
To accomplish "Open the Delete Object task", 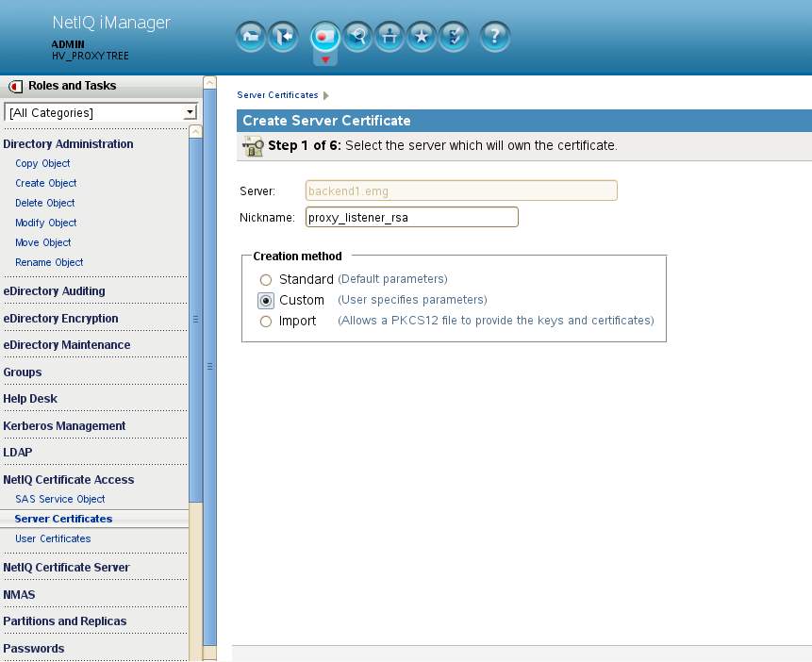I will [x=44, y=203].
